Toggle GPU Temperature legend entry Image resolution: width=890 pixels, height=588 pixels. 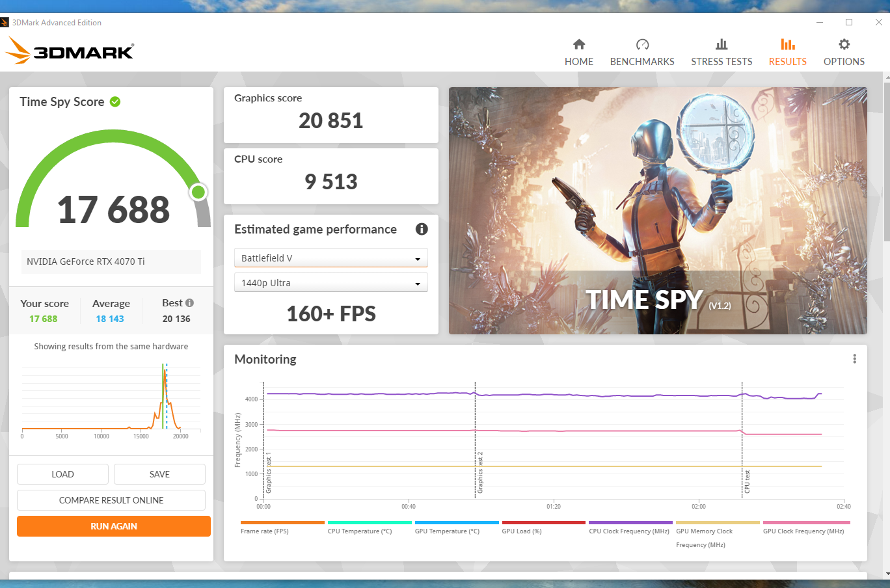click(x=456, y=528)
